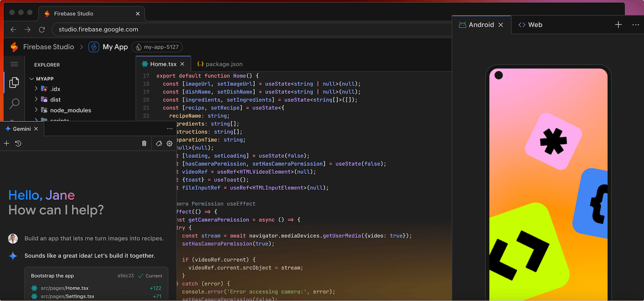
Task: Click the tag icon in Gemini toolbar
Action: 158,143
